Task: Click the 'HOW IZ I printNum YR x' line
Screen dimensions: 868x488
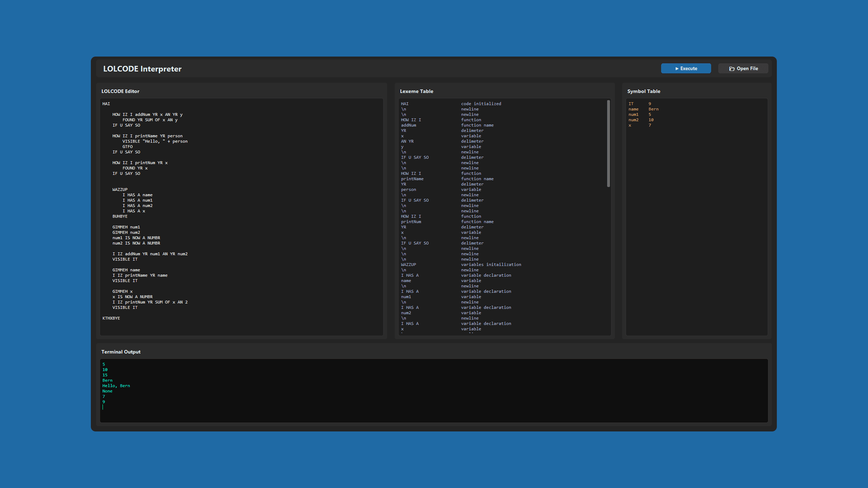Action: 140,163
